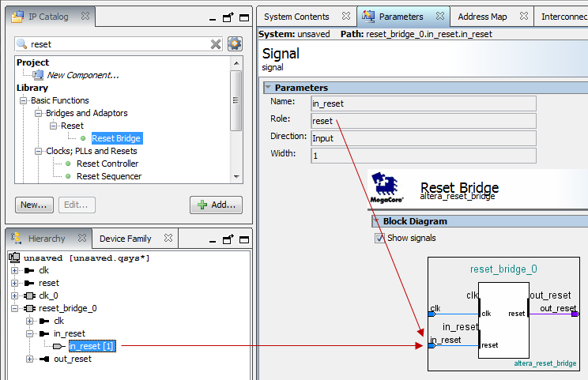
Task: Collapse Bridges and Adaptors node
Action: point(38,113)
